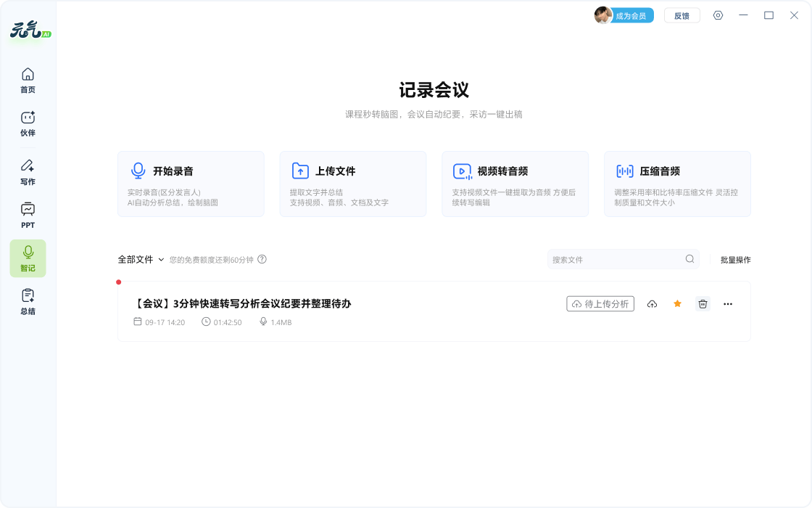Expand the 全部文件 filter dropdown
Screen dimensions: 812x508
click(x=141, y=259)
